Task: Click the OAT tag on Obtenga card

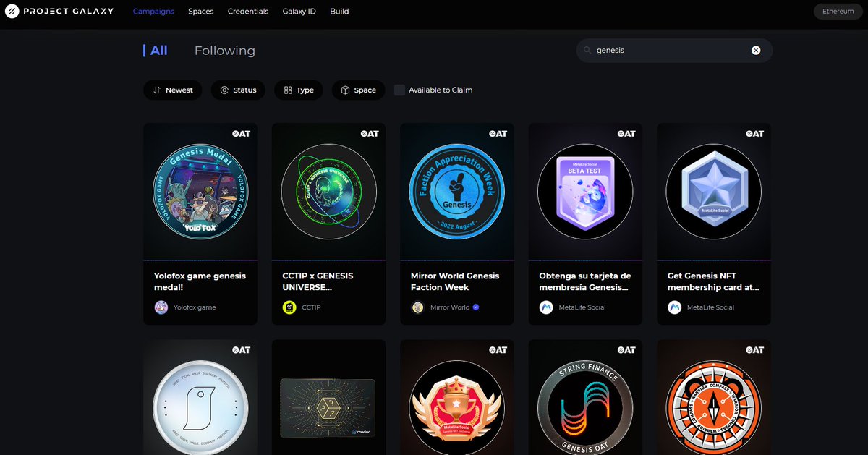Action: (x=626, y=134)
